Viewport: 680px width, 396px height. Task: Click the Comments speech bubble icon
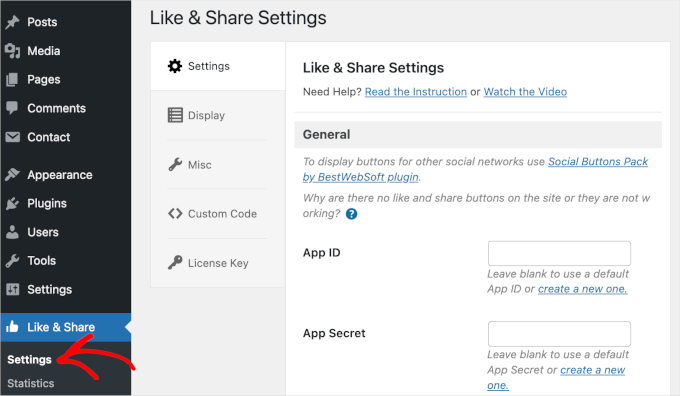coord(13,108)
